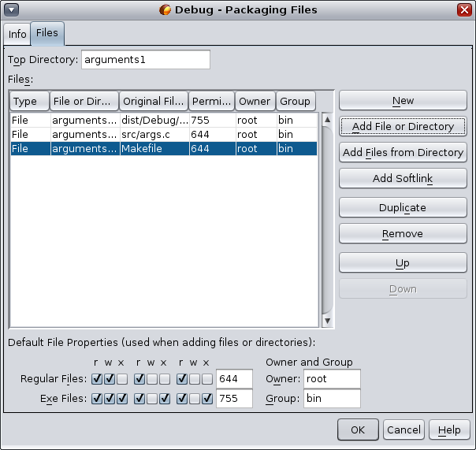
Task: Disable Exe Files group execute checkbox
Action: [164, 399]
